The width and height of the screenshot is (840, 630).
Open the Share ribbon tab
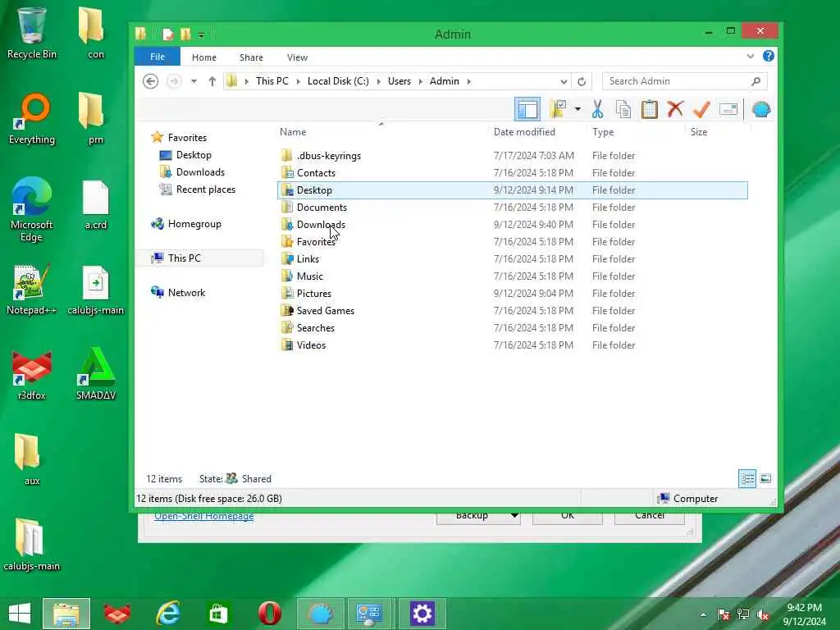[x=251, y=57]
